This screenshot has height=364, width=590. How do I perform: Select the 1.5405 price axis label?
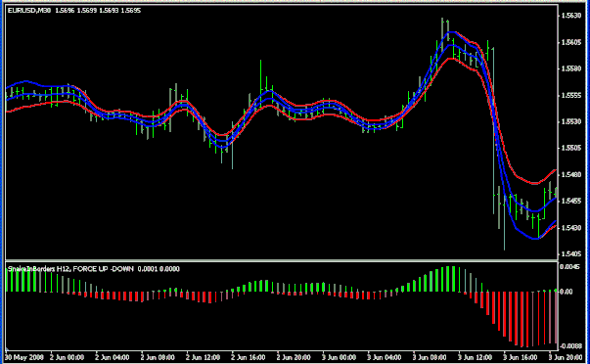571,254
